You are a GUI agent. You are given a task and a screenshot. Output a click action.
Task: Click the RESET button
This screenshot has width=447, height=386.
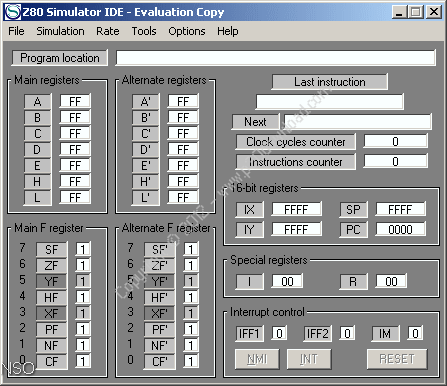click(x=397, y=359)
